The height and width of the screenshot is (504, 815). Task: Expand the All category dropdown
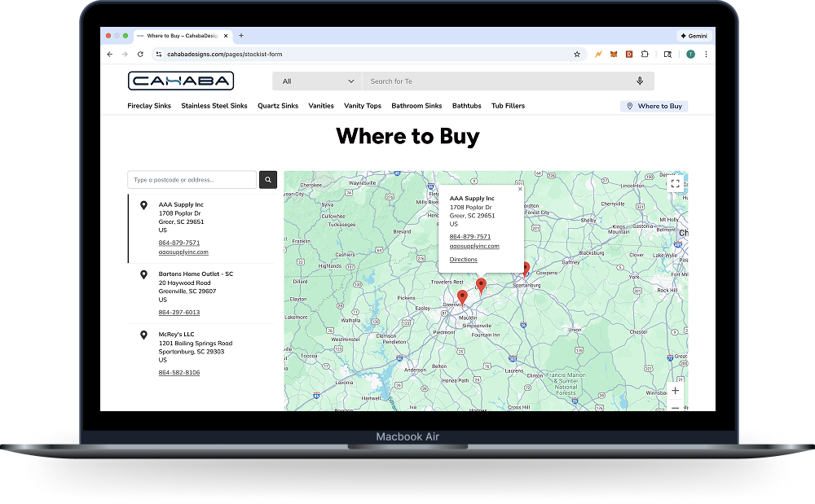[x=318, y=81]
